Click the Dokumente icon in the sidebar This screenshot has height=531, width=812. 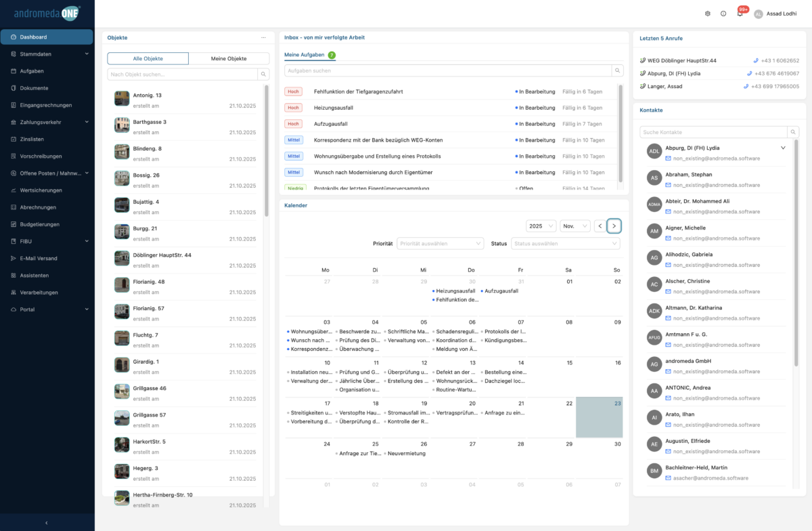point(14,88)
